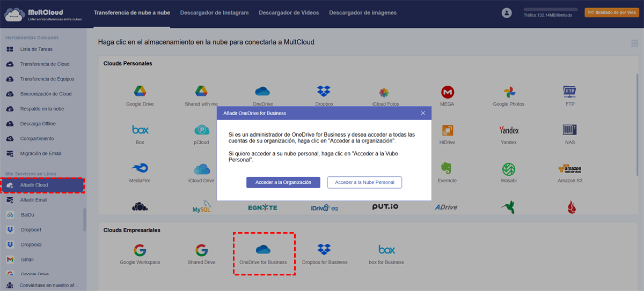Click Ilimitado de por Vida button
Screen dimensions: 644x291
point(612,12)
